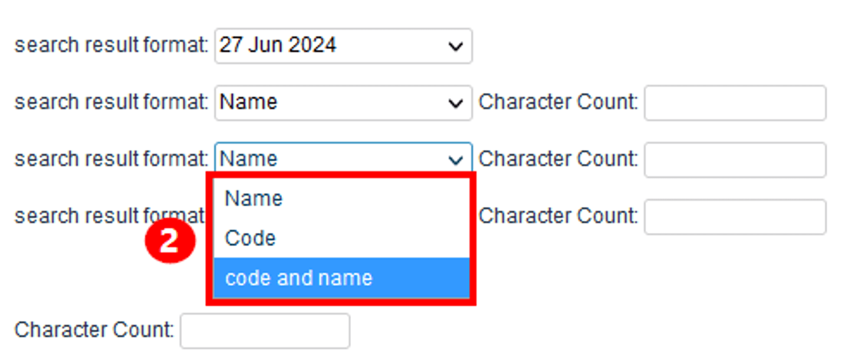Click the first row's "search result format:" label
Screen dimensions: 868x361
click(112, 45)
